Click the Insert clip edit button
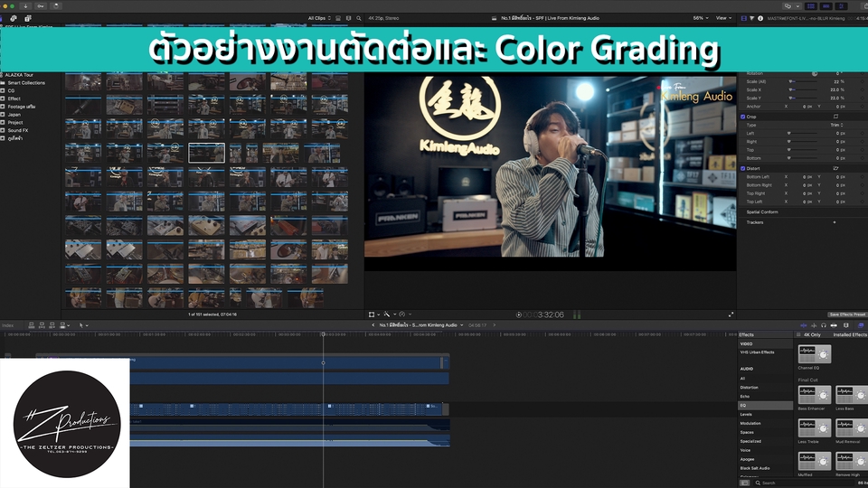868x488 pixels. point(42,325)
